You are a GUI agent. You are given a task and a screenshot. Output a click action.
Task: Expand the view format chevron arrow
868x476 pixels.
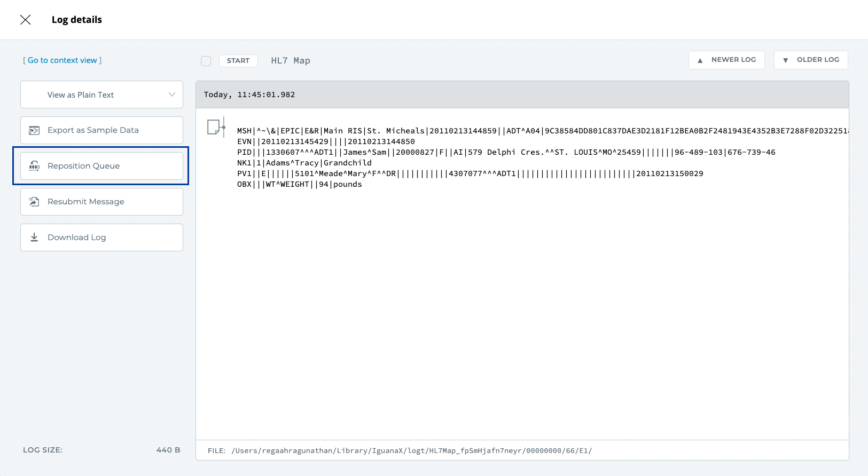[172, 94]
